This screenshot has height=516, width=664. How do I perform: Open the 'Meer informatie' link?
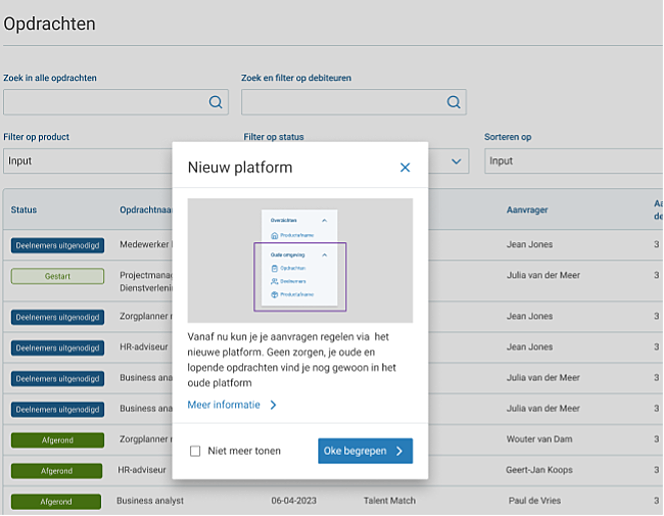click(224, 405)
